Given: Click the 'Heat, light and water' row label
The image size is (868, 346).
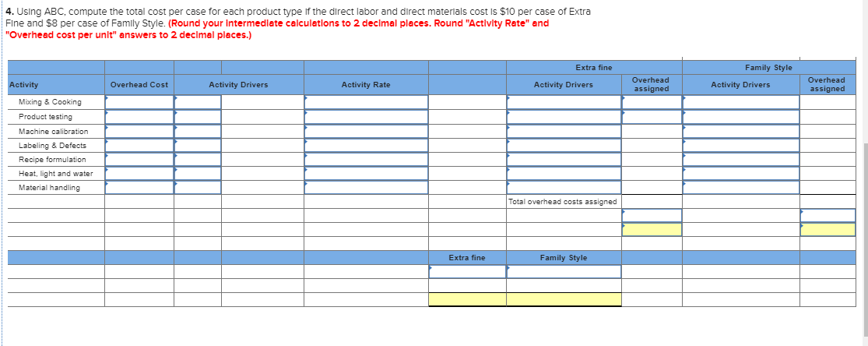Looking at the screenshot, I should [56, 174].
